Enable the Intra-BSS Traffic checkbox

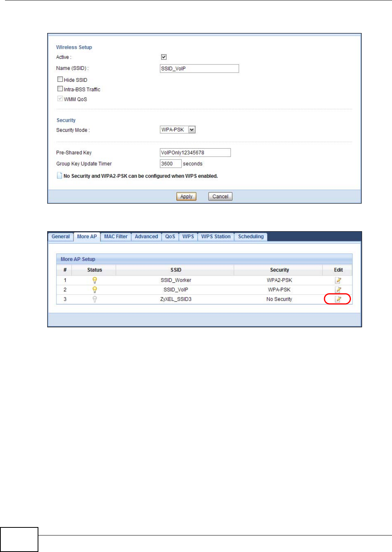(60, 89)
